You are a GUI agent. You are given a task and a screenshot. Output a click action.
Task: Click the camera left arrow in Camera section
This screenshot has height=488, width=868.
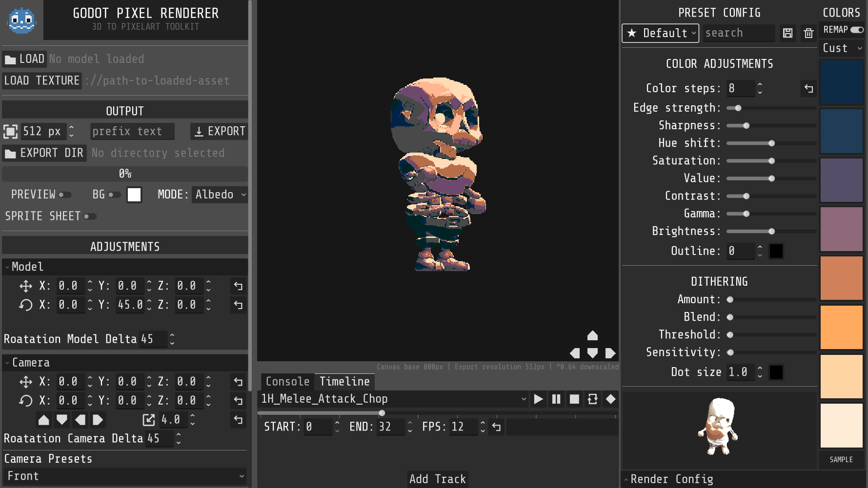80,420
